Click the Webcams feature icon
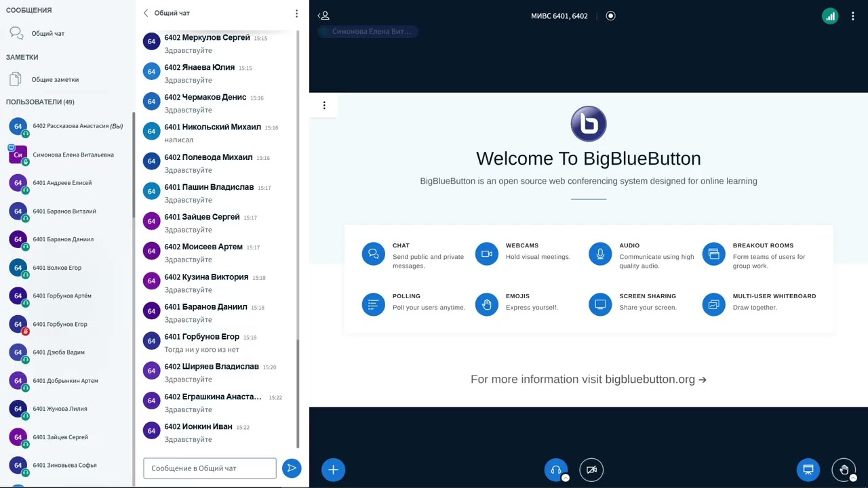Viewport: 868px width, 488px height. 486,254
